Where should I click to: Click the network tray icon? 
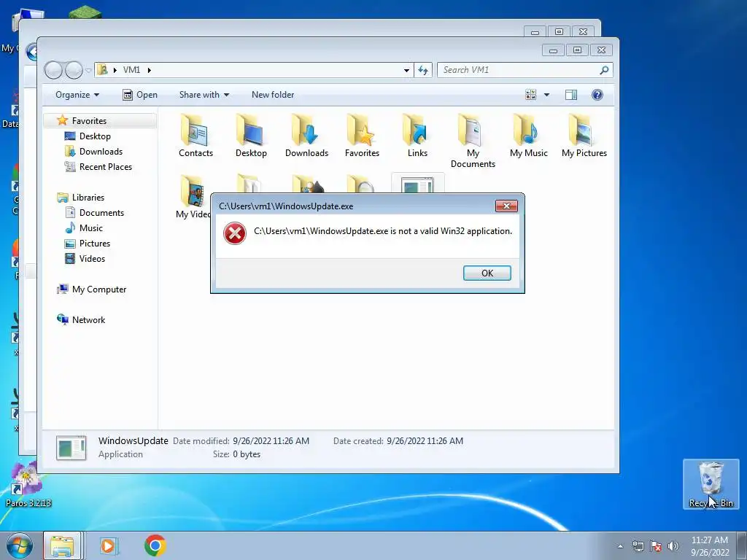pos(638,546)
